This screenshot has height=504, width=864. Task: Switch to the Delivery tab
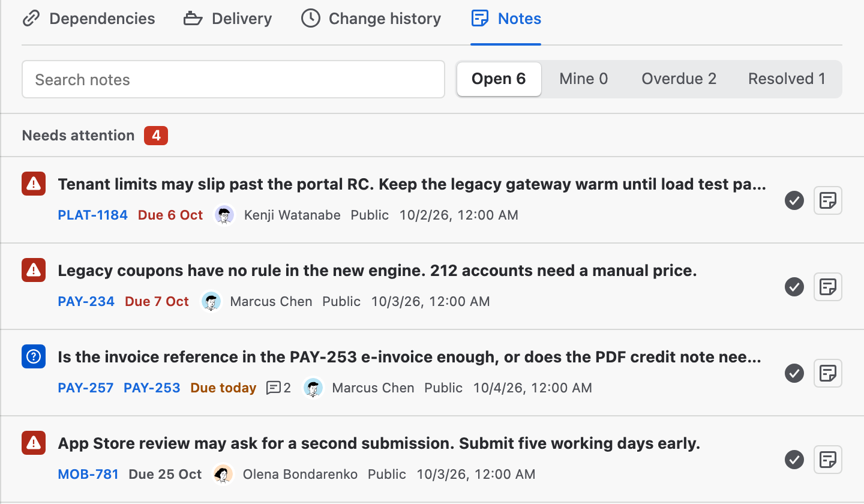[227, 19]
